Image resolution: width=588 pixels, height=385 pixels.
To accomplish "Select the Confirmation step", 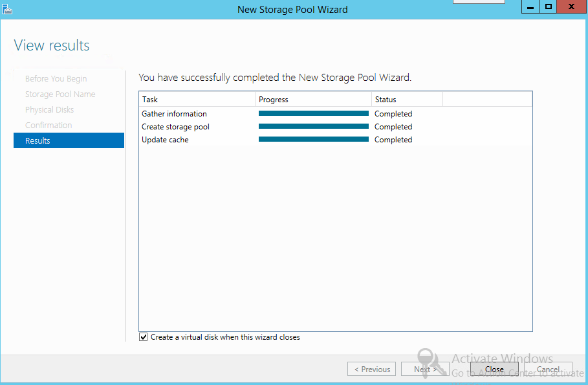I will click(50, 125).
